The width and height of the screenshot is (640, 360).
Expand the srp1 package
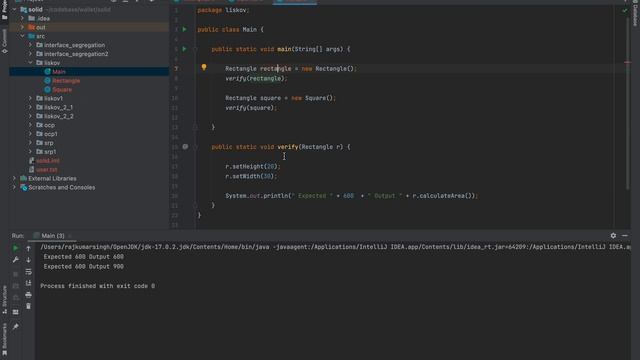(30, 152)
